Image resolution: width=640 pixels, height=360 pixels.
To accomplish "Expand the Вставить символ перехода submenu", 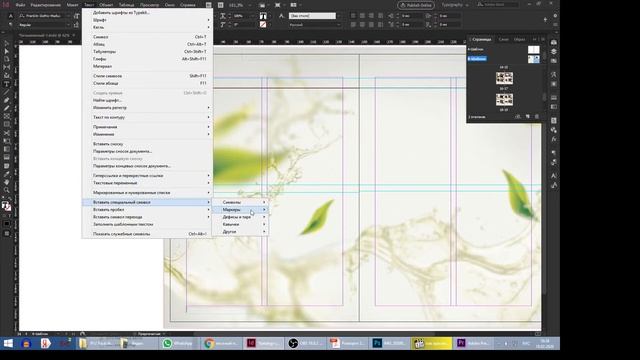I will tap(147, 217).
